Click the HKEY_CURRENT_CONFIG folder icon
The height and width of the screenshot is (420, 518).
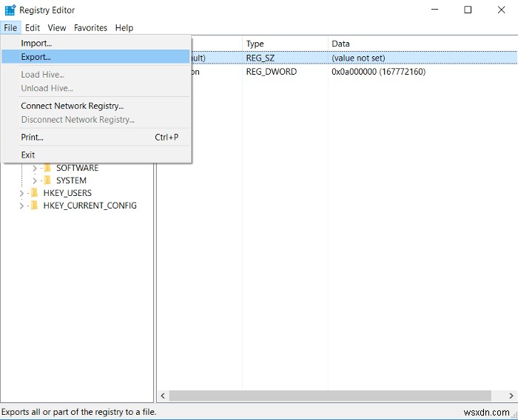[x=34, y=206]
